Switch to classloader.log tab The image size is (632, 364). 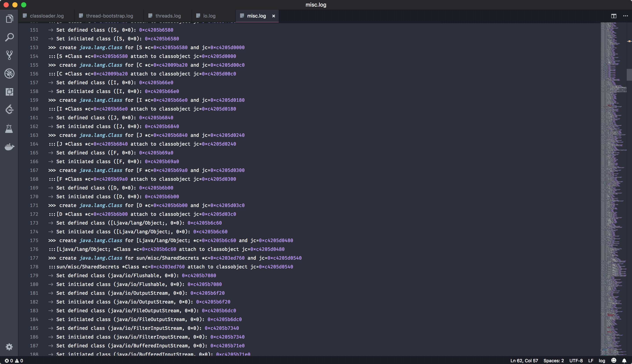tap(47, 16)
